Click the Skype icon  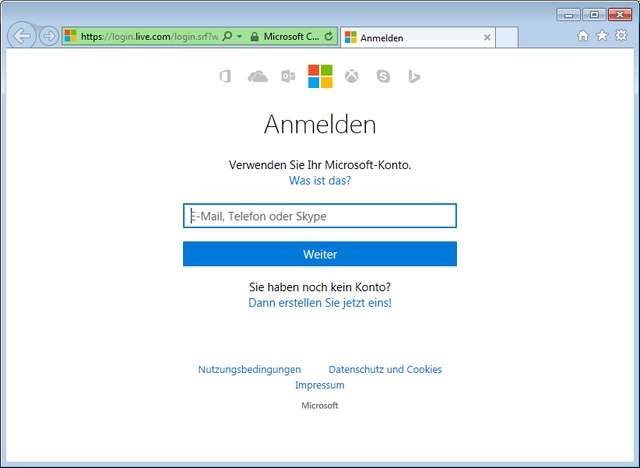pyautogui.click(x=383, y=76)
